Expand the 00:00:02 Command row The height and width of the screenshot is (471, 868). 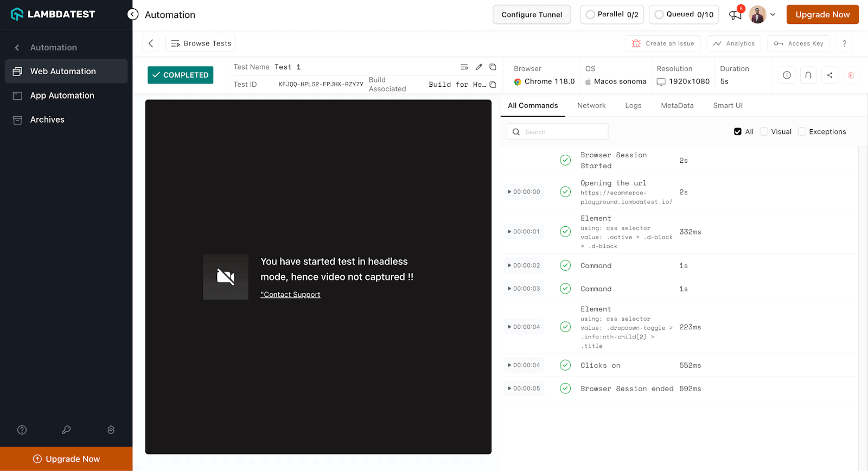tap(524, 266)
